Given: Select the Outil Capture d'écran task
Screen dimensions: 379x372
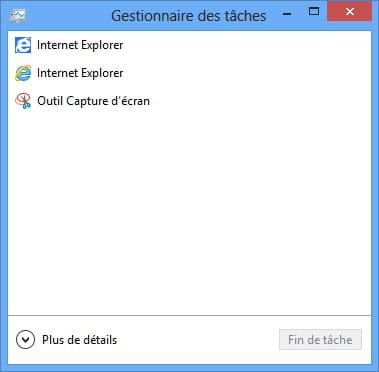Looking at the screenshot, I should [x=93, y=101].
